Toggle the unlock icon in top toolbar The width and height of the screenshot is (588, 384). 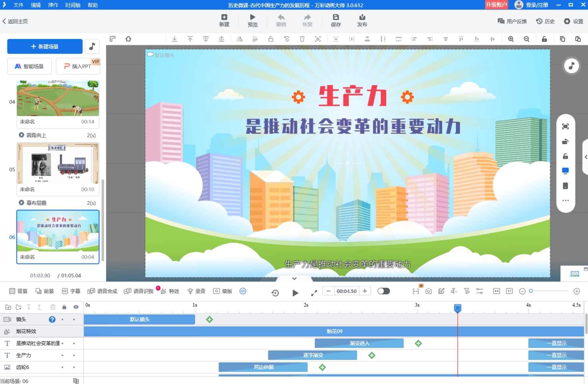click(544, 39)
